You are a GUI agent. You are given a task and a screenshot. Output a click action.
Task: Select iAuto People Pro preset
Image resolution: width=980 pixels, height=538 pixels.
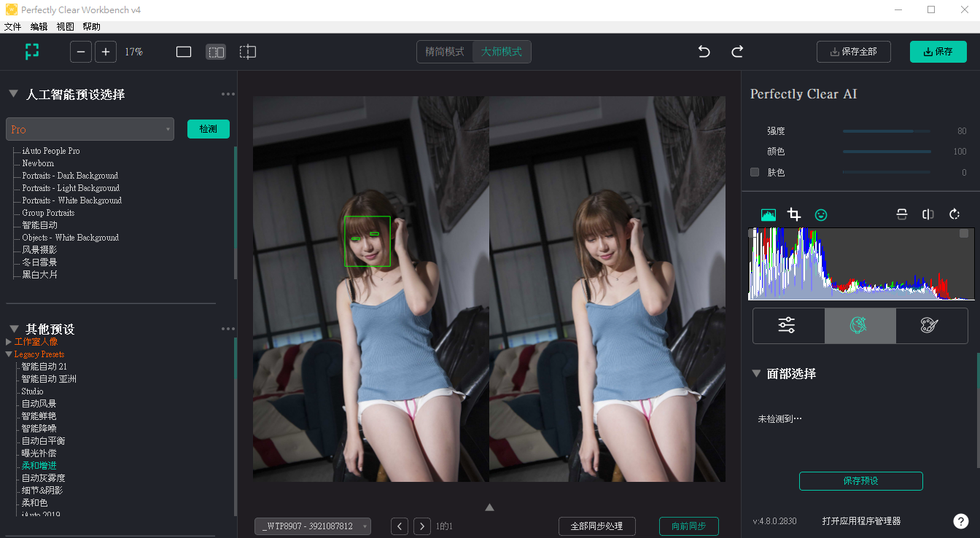point(51,151)
